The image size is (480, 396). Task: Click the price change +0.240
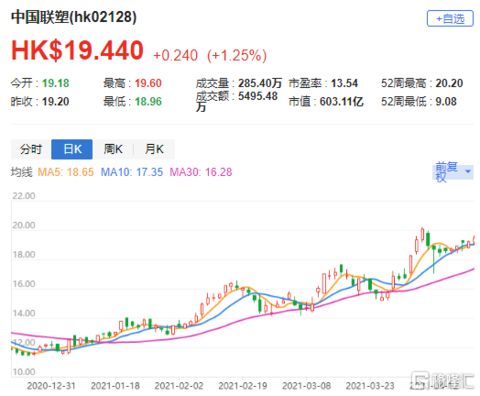175,55
